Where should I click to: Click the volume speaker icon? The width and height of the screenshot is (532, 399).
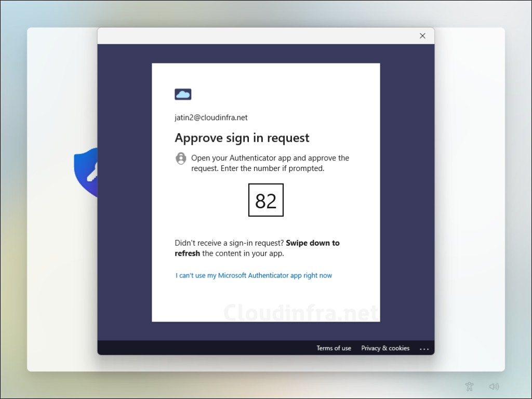[494, 386]
